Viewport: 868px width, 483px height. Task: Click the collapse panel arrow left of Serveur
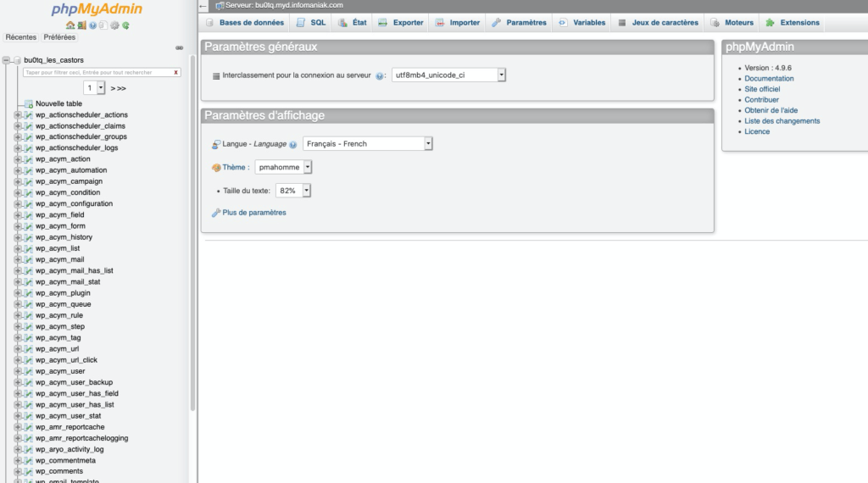click(x=203, y=6)
